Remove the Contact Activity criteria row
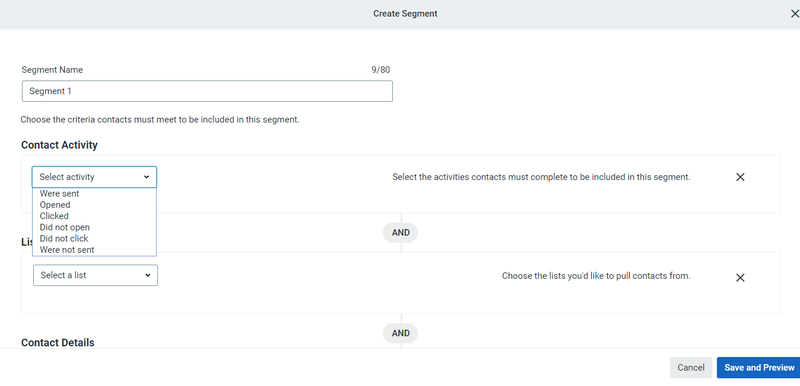The width and height of the screenshot is (800, 386). (740, 177)
